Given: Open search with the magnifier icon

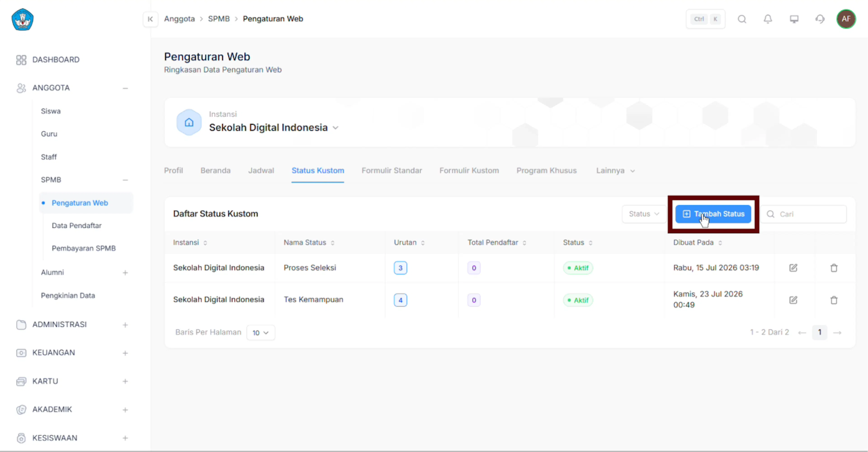Looking at the screenshot, I should point(742,19).
